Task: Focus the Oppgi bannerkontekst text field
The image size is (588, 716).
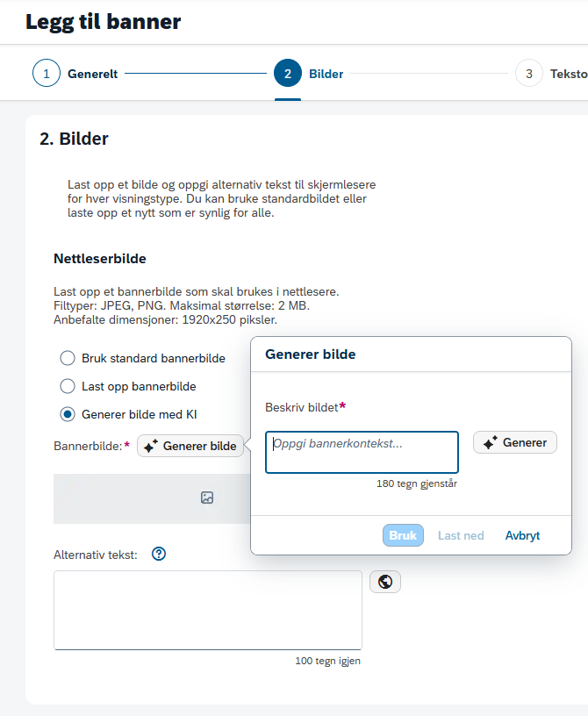Action: click(362, 452)
